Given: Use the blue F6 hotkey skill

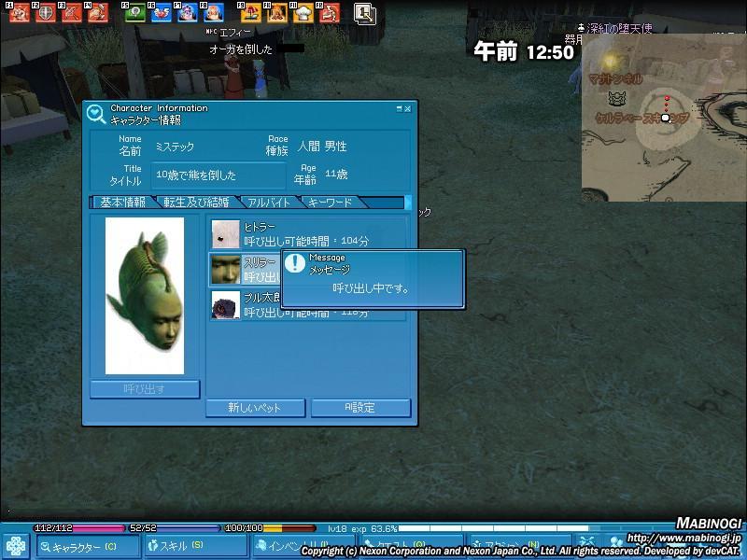Looking at the screenshot, I should point(161,12).
